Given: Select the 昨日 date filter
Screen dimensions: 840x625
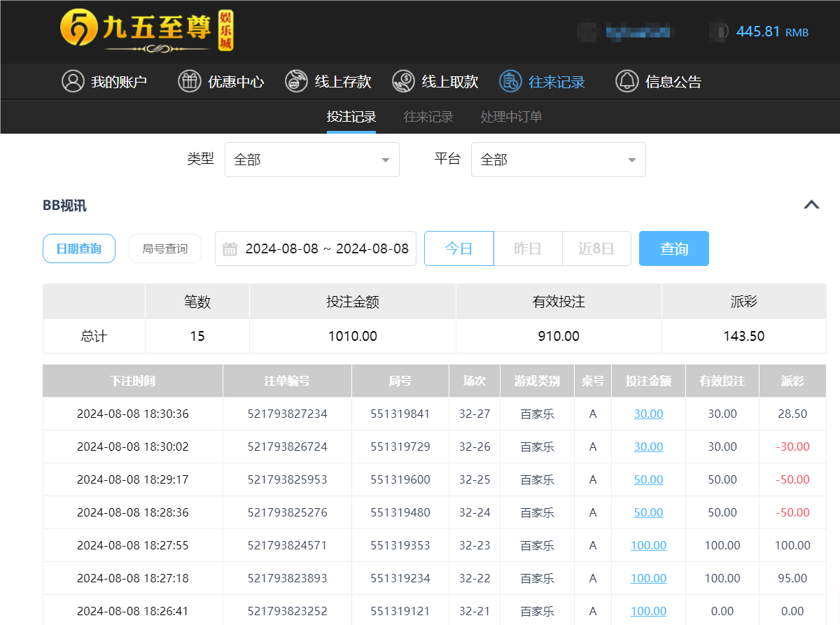Looking at the screenshot, I should tap(527, 248).
